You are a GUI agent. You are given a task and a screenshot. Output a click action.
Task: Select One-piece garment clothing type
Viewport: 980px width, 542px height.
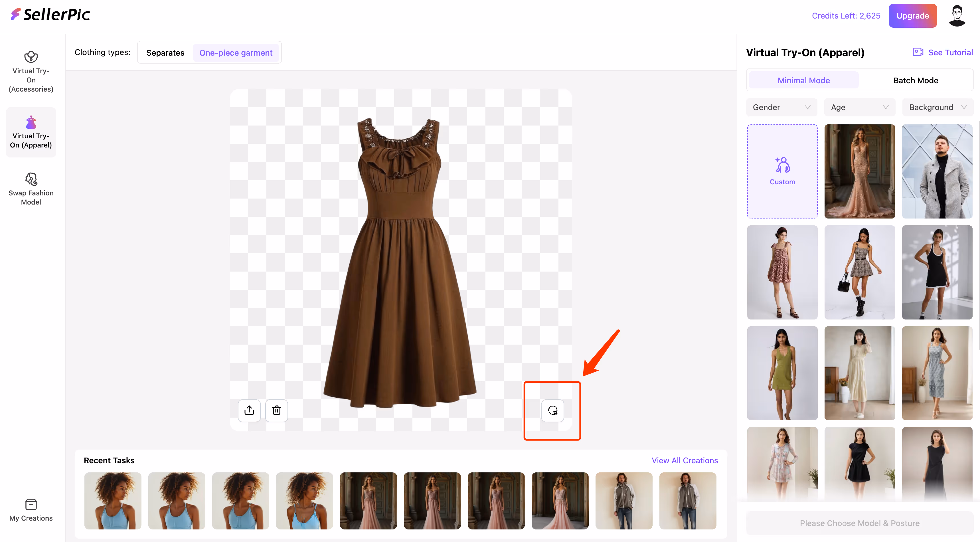tap(236, 52)
